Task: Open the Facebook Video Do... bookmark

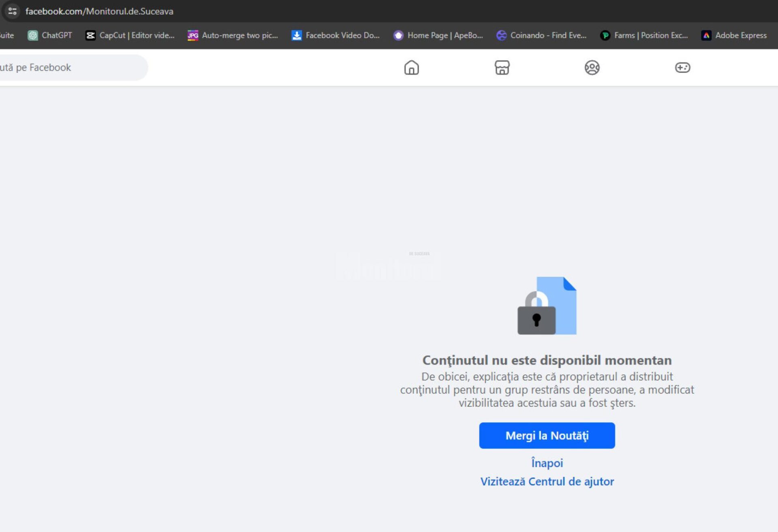Action: 336,35
